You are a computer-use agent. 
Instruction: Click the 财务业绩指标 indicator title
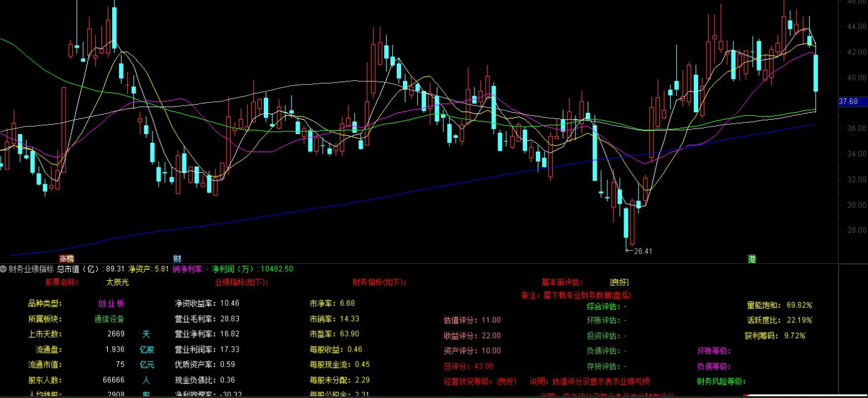31,269
